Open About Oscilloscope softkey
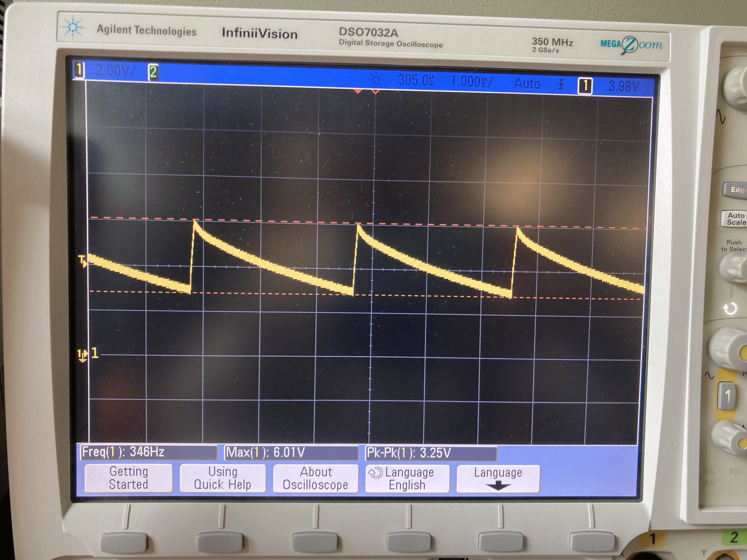Image resolution: width=747 pixels, height=560 pixels. [x=316, y=479]
